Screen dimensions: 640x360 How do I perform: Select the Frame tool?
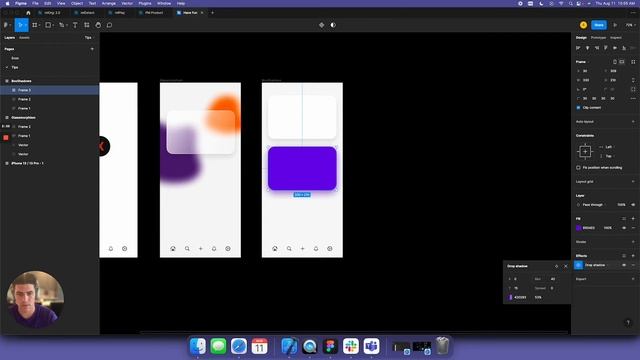pyautogui.click(x=35, y=25)
